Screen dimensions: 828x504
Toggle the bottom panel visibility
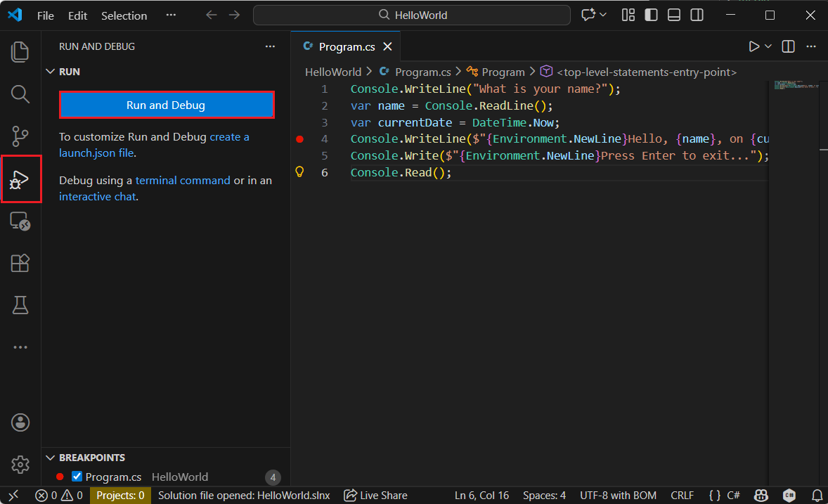coord(674,15)
